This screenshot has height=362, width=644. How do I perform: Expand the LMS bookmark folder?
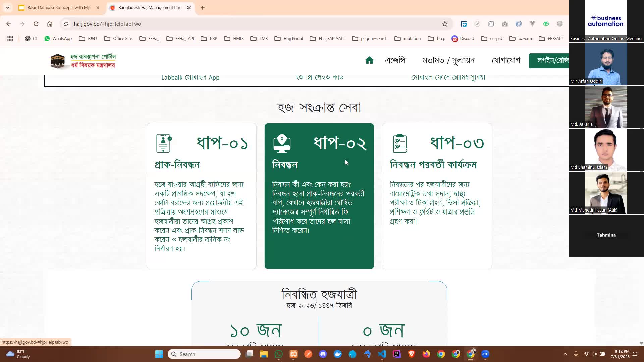tap(259, 39)
